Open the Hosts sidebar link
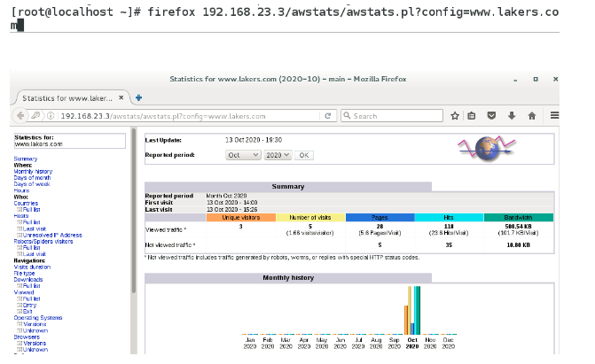Viewport: 595px width, 364px height. 21,216
